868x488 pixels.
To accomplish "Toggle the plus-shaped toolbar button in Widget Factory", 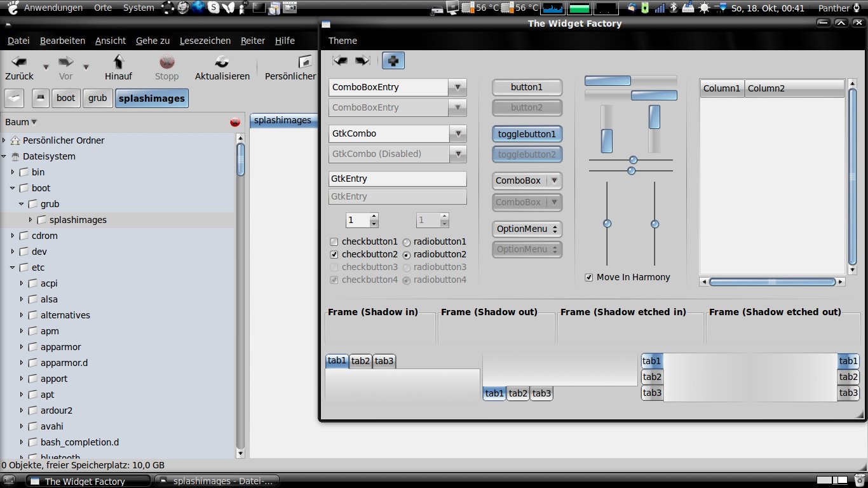I will click(x=393, y=60).
